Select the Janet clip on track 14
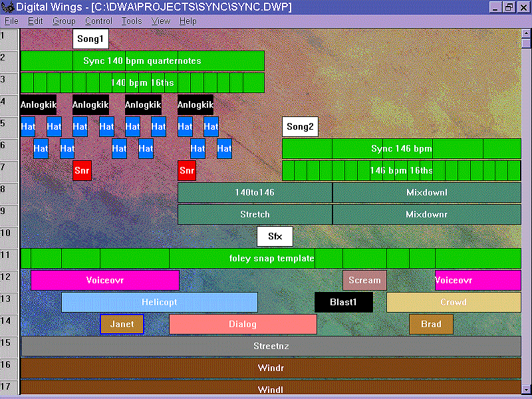Screen dimensions: 532x399 coord(122,325)
